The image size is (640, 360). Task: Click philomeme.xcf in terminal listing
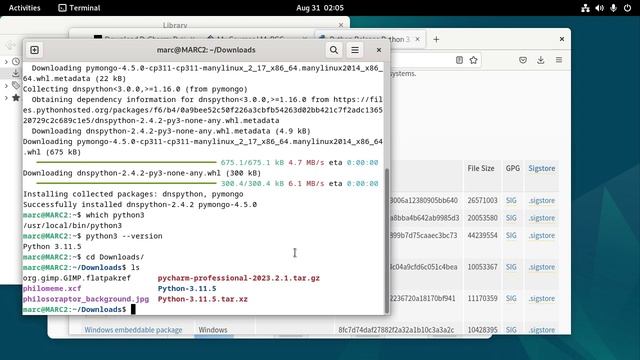(x=52, y=289)
